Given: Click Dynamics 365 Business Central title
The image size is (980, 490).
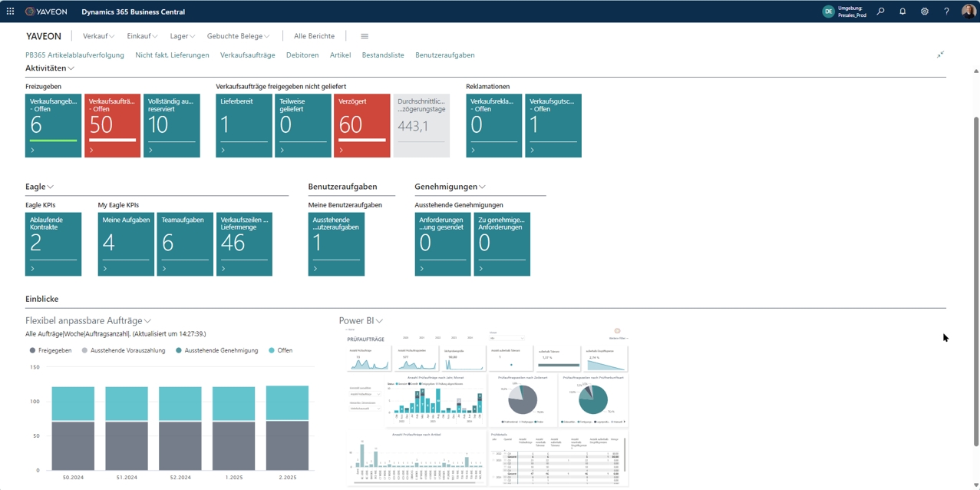Looking at the screenshot, I should (133, 12).
